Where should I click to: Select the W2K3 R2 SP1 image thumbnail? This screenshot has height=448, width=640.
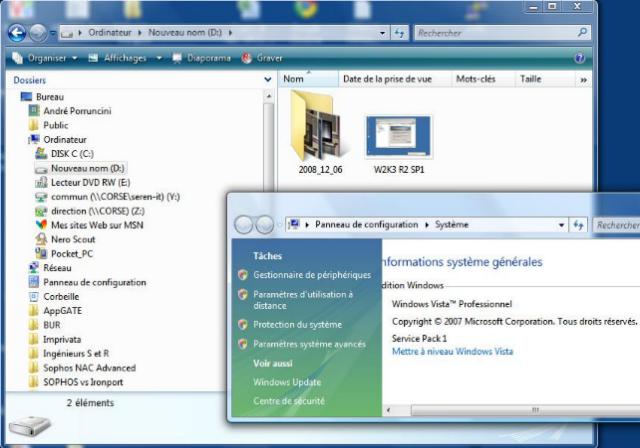click(399, 144)
